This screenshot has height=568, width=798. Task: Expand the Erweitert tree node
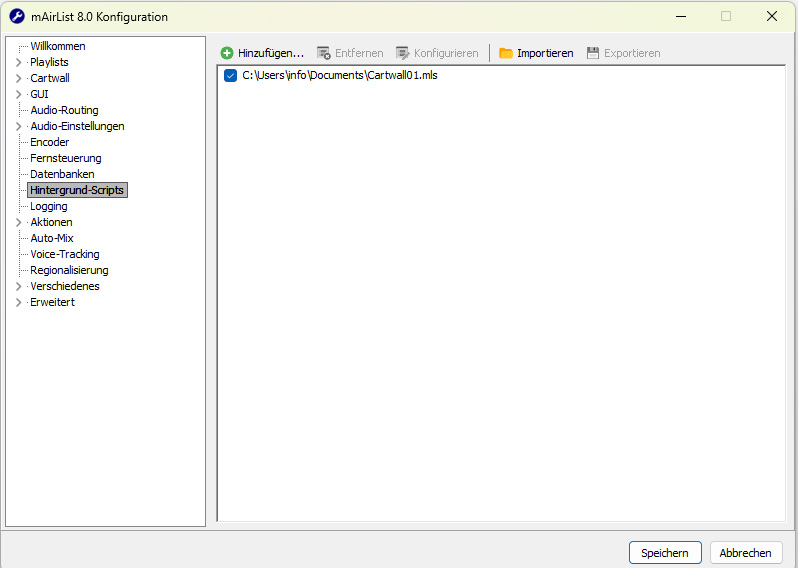(18, 302)
